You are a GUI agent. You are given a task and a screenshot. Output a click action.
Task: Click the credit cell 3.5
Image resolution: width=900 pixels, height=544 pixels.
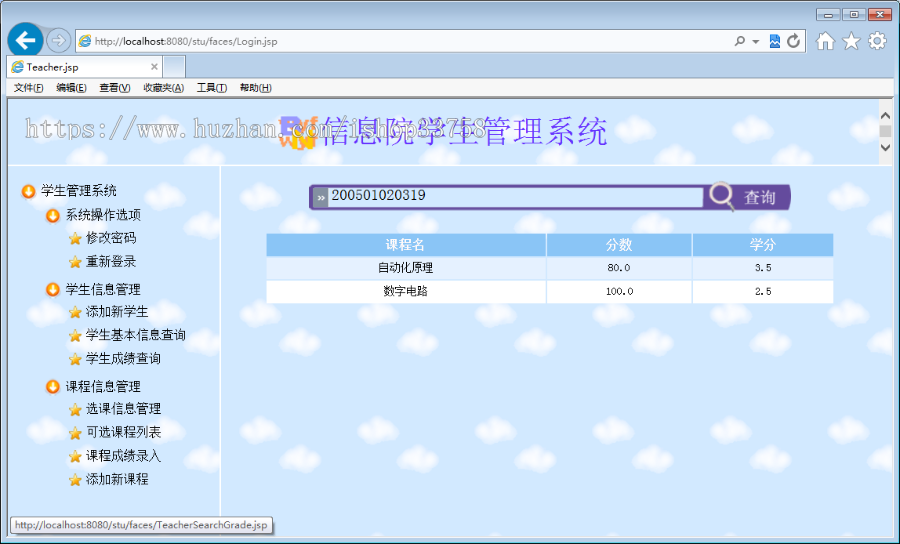coord(763,268)
